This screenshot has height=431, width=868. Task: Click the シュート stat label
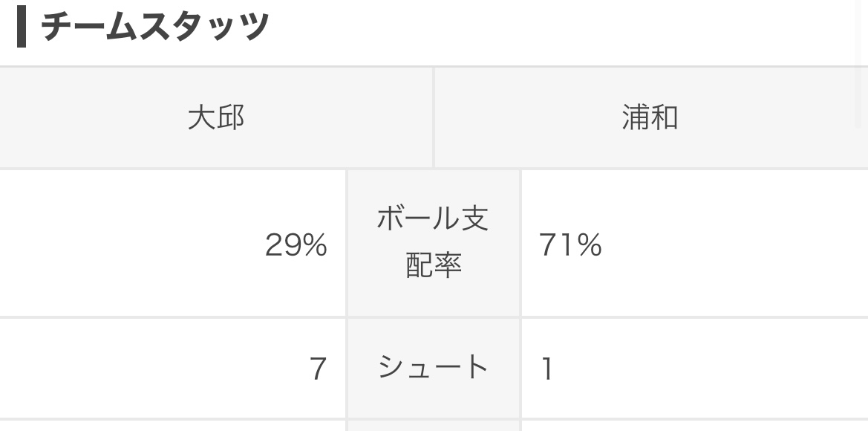coord(433,368)
